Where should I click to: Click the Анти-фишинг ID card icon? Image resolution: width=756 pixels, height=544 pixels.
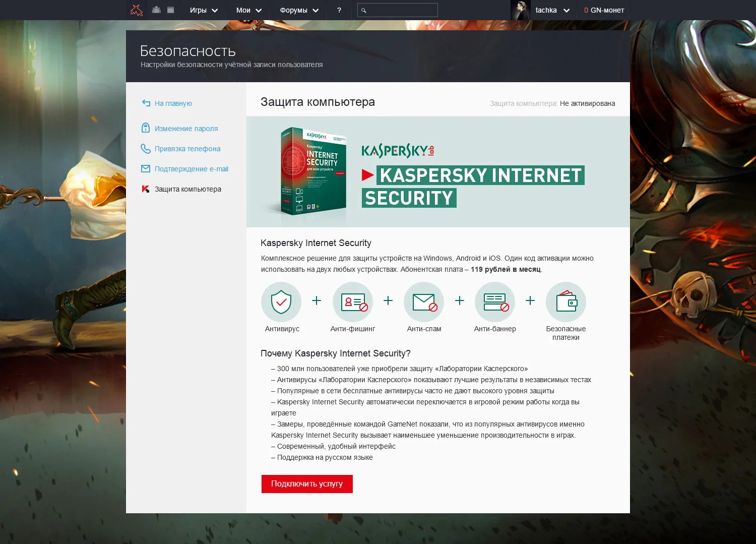(x=353, y=302)
